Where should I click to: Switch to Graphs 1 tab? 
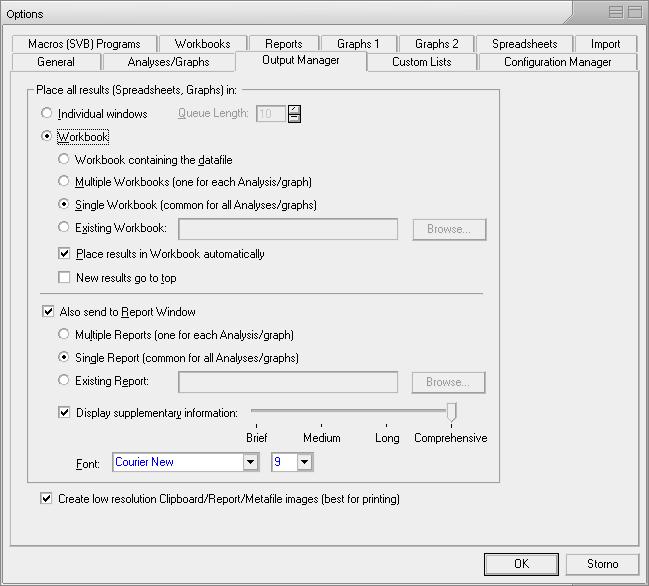tap(358, 44)
